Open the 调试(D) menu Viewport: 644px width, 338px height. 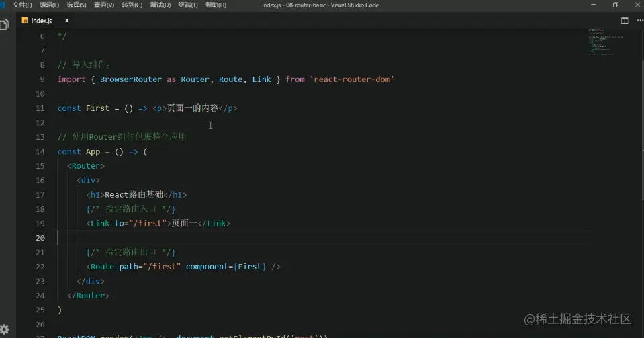pos(160,5)
